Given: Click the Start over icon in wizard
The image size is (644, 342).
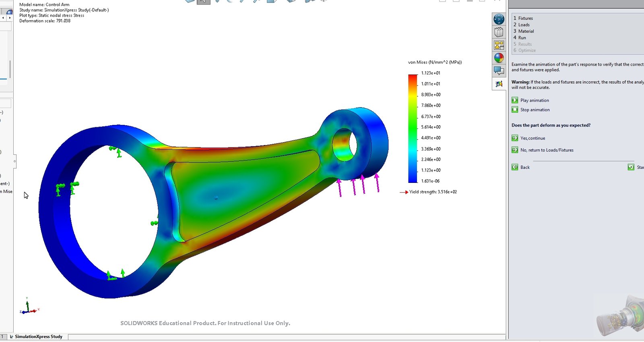Looking at the screenshot, I should point(631,167).
